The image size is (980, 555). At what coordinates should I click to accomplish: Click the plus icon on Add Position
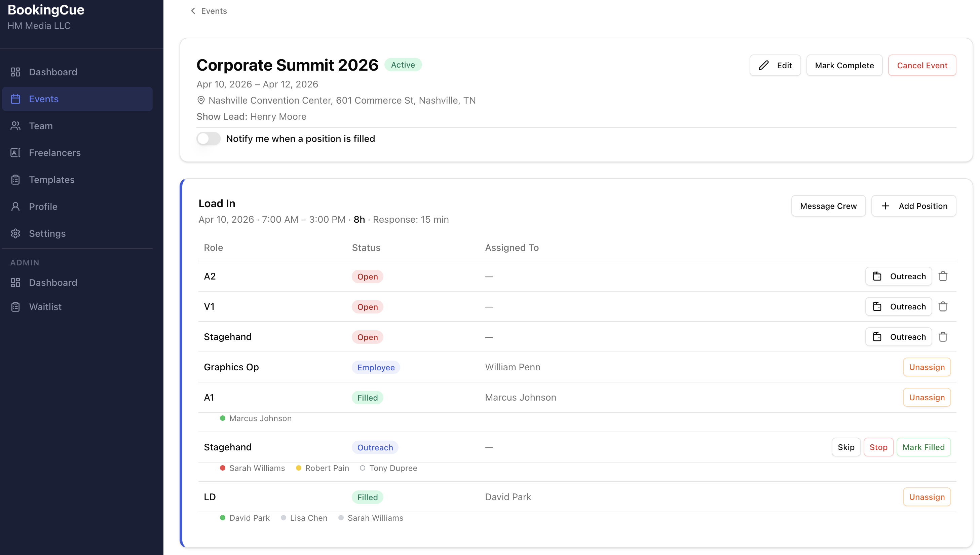click(885, 206)
